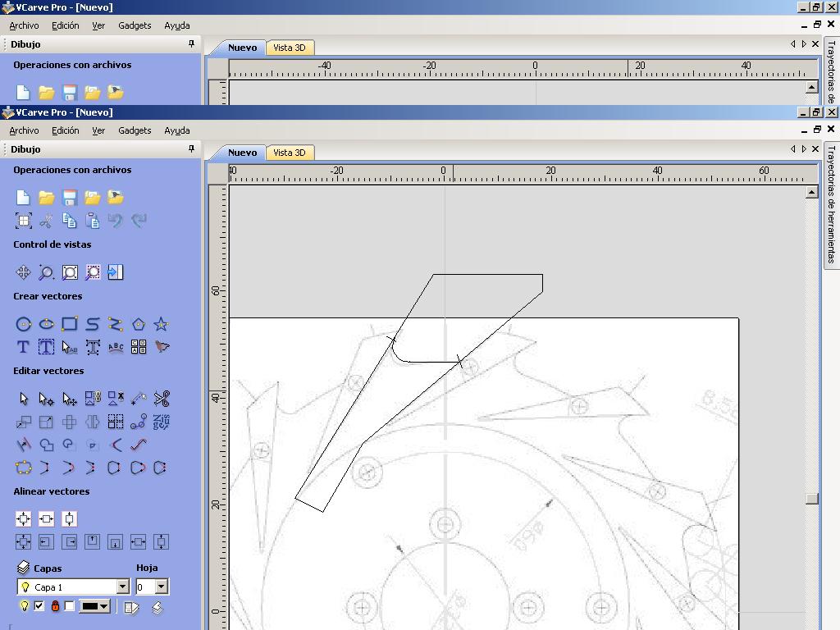This screenshot has width=840, height=630.
Task: Open the full Trayectorias de herramientas side tab
Action: click(830, 204)
